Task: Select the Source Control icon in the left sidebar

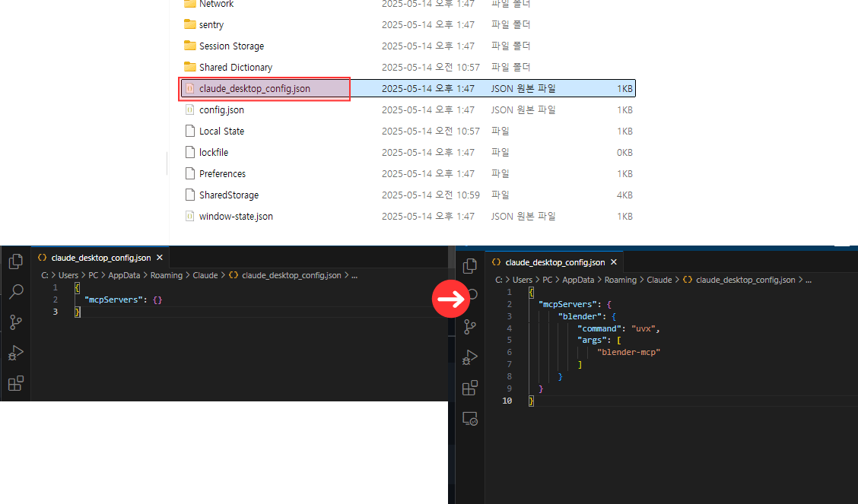Action: click(x=15, y=322)
